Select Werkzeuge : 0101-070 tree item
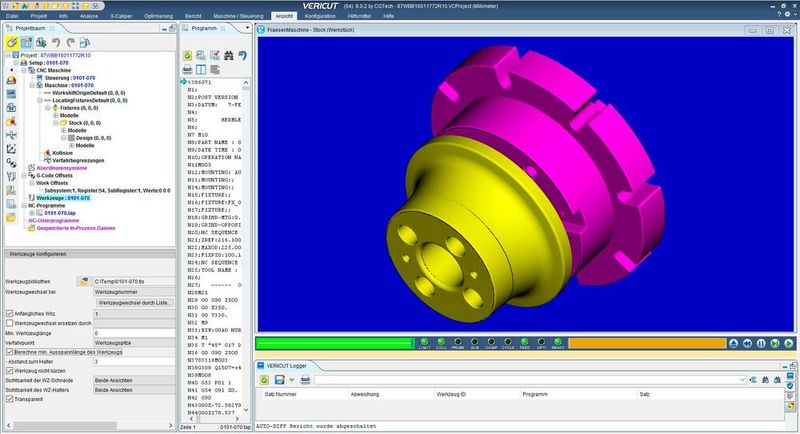The image size is (800, 434). (63, 198)
